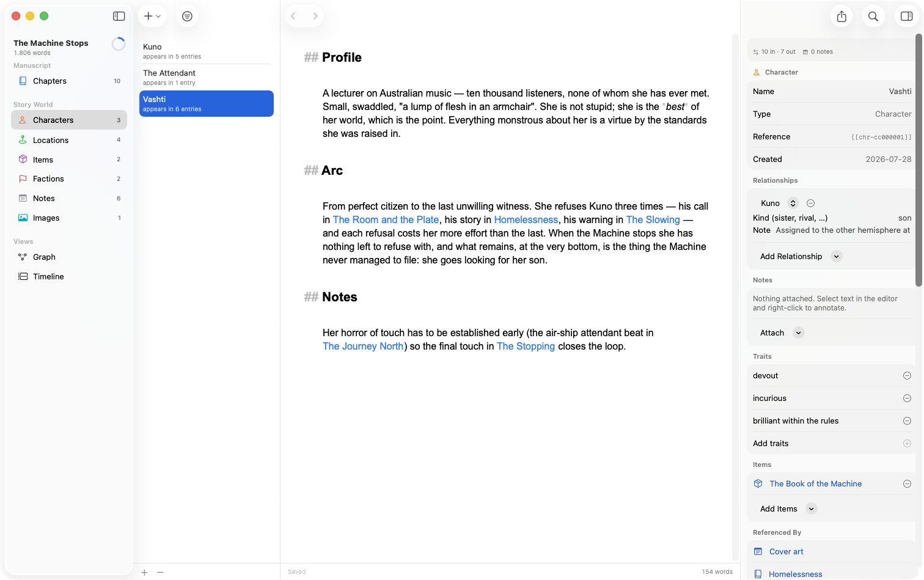This screenshot has height=580, width=924.
Task: Switch to the Graph view
Action: click(69, 257)
